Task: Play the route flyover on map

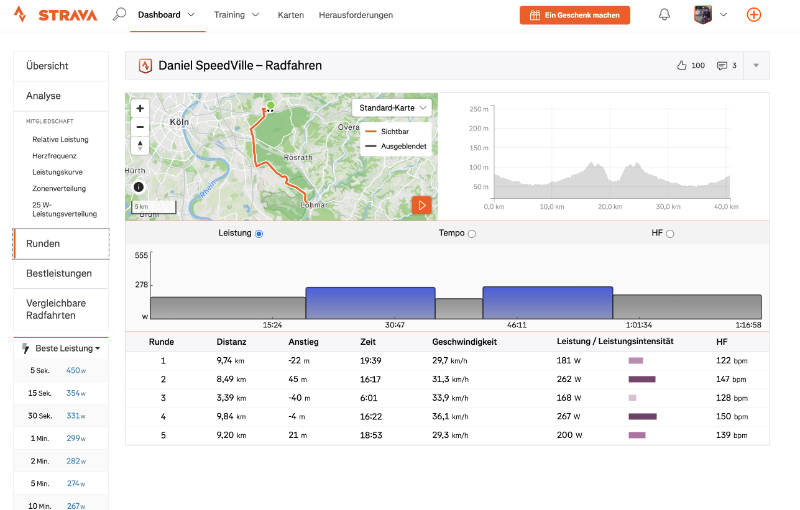Action: pyautogui.click(x=421, y=206)
